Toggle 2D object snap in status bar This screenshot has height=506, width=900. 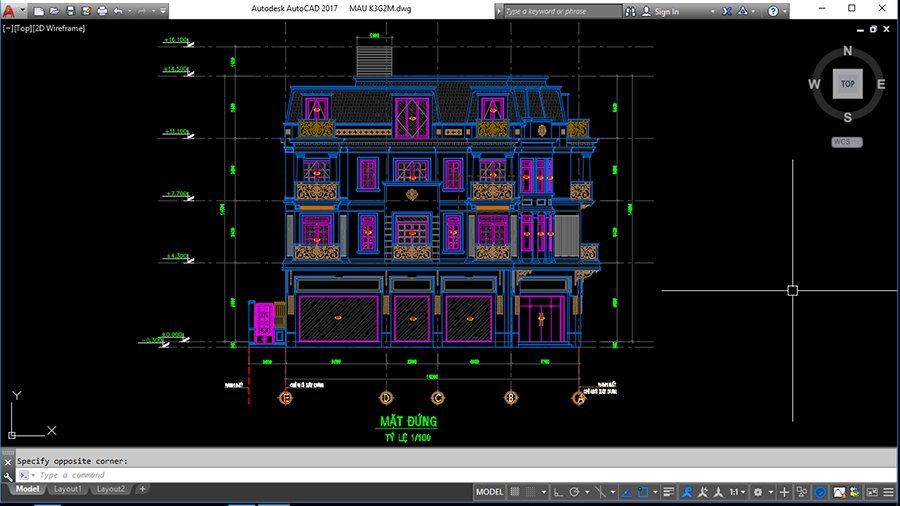pos(643,492)
